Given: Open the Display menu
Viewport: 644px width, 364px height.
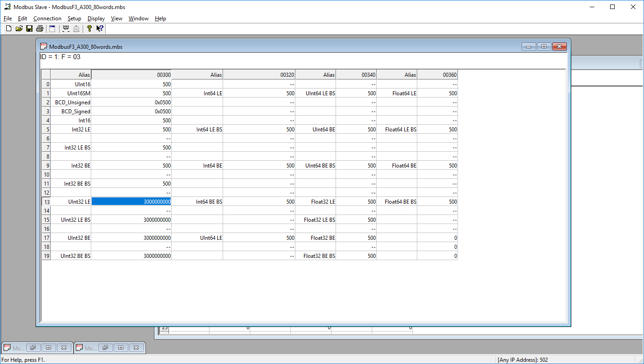Looking at the screenshot, I should pos(96,19).
